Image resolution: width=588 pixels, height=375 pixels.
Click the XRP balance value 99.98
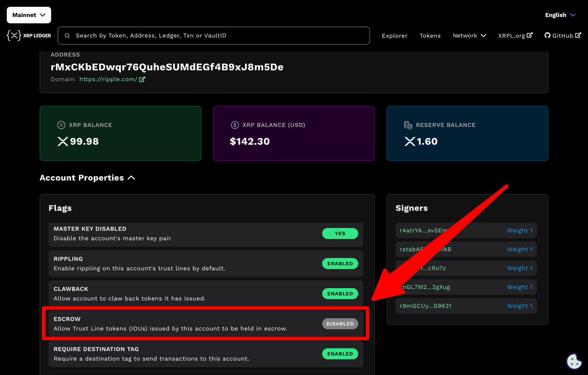(85, 141)
